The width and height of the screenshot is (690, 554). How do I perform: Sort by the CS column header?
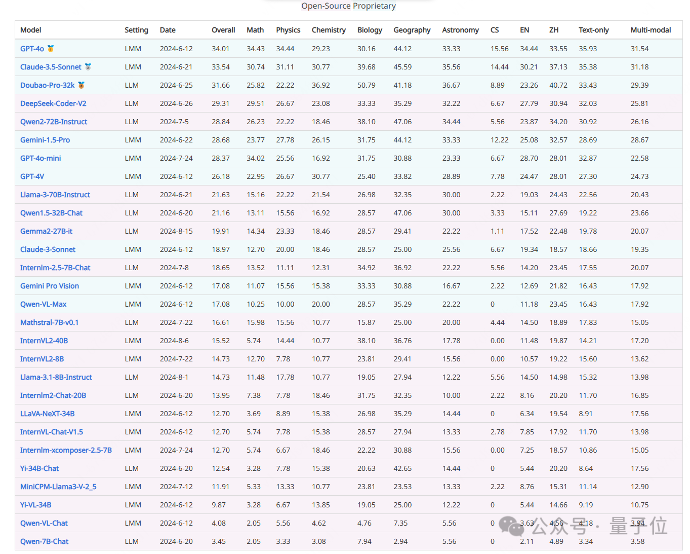(495, 30)
